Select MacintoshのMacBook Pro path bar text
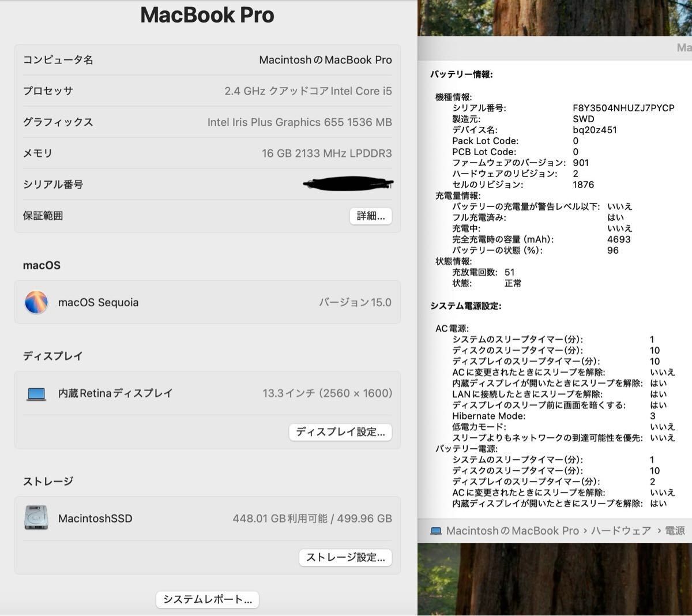Screen dimensions: 692x616 (512, 531)
